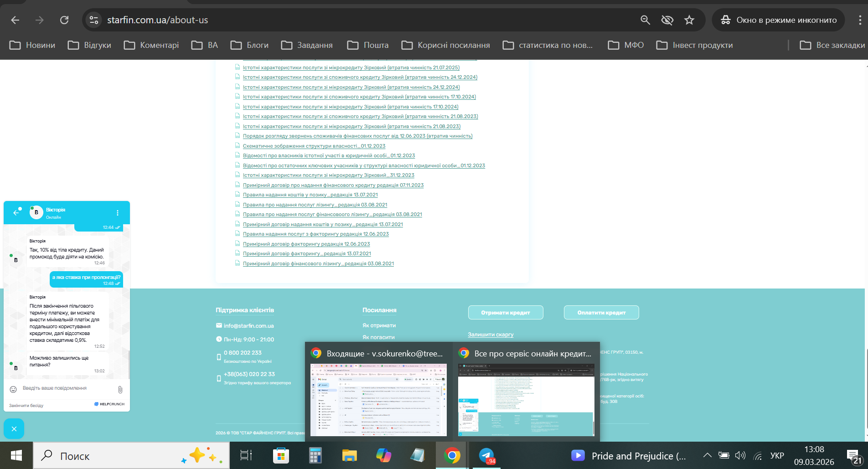Viewport: 868px width, 469px height.
Task: Open Calculator from the taskbar
Action: coord(315,455)
